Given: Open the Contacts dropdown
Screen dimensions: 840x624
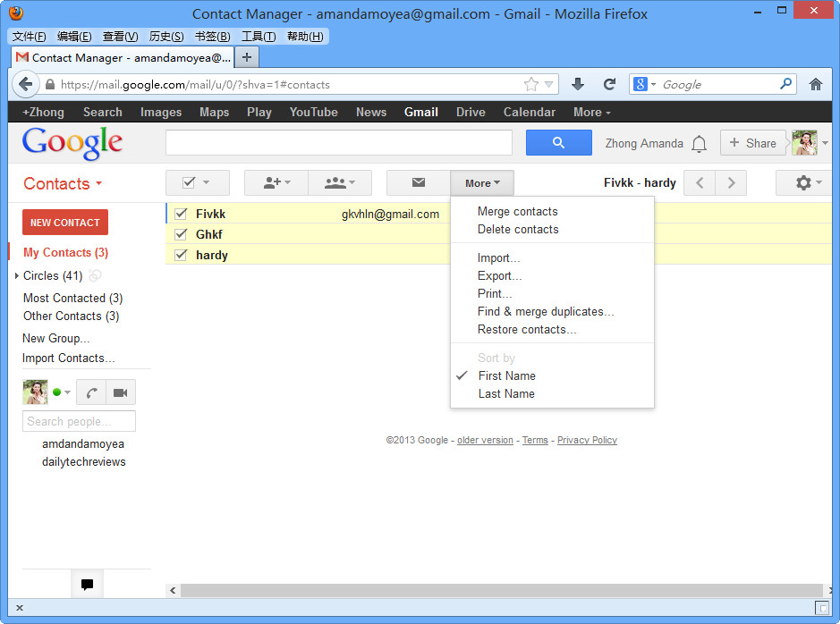Looking at the screenshot, I should point(63,183).
